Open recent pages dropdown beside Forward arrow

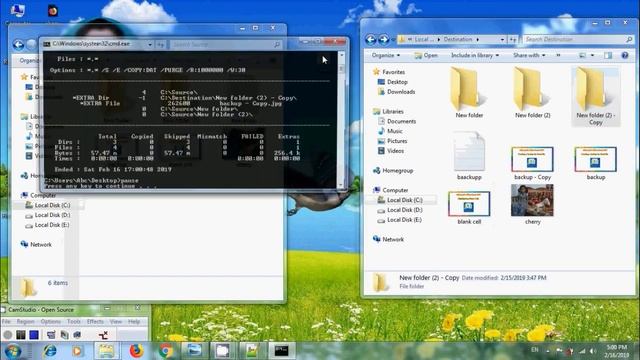[393, 39]
